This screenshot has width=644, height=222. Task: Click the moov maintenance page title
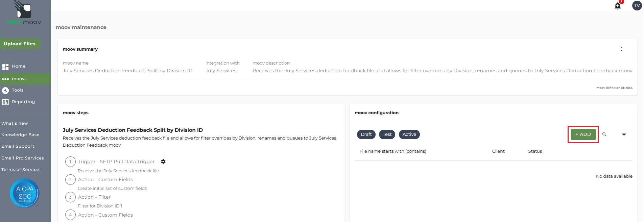[x=81, y=27]
